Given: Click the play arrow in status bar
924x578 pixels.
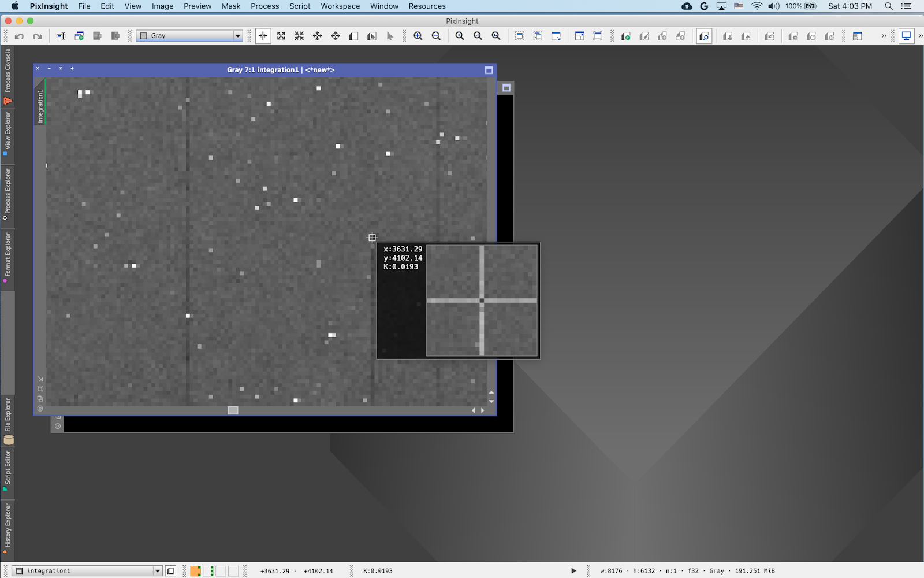Looking at the screenshot, I should 573,570.
